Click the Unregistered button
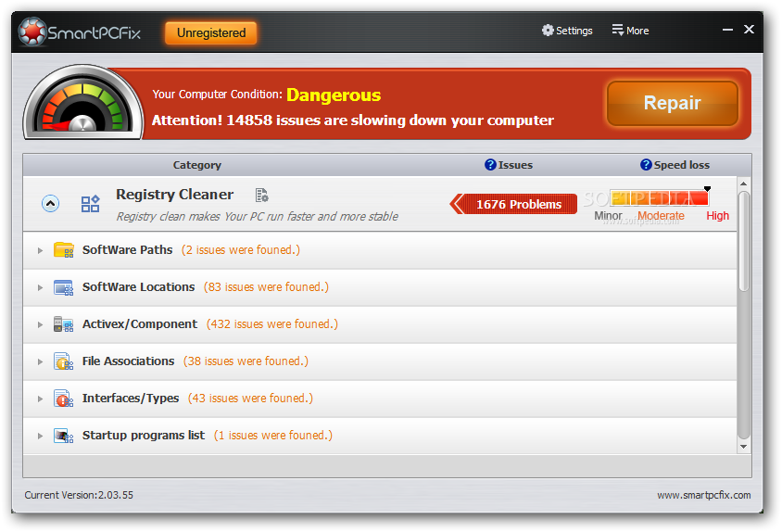The width and height of the screenshot is (782, 532). 211,33
